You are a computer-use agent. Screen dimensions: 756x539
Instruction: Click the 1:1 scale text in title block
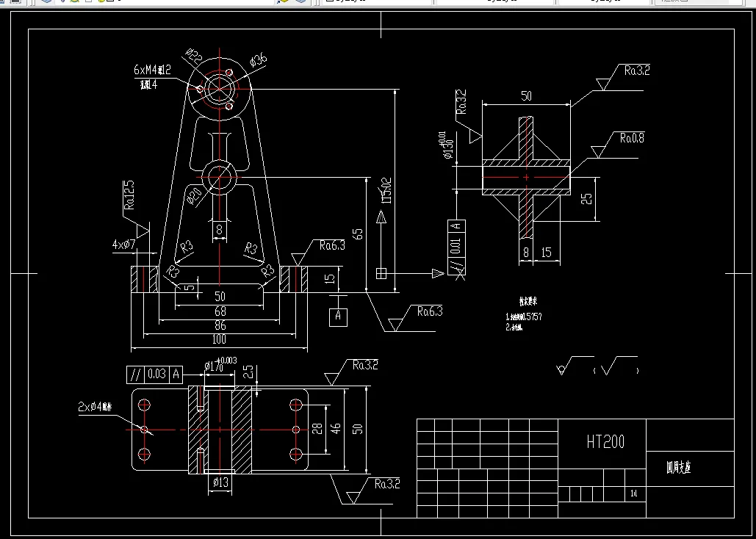(634, 493)
